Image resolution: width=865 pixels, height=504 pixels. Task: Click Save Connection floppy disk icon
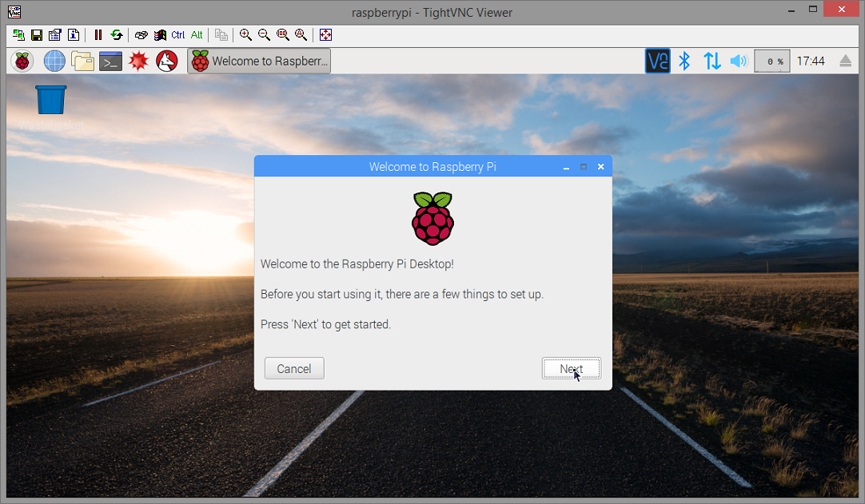37,35
